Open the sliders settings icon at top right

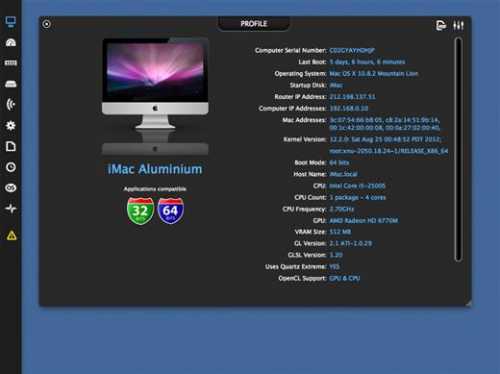(x=458, y=25)
